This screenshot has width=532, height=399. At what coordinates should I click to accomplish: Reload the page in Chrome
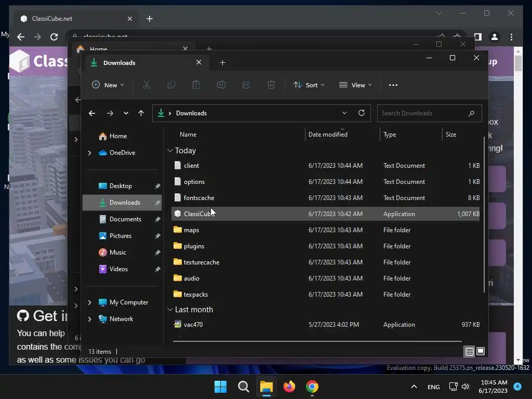coord(54,37)
